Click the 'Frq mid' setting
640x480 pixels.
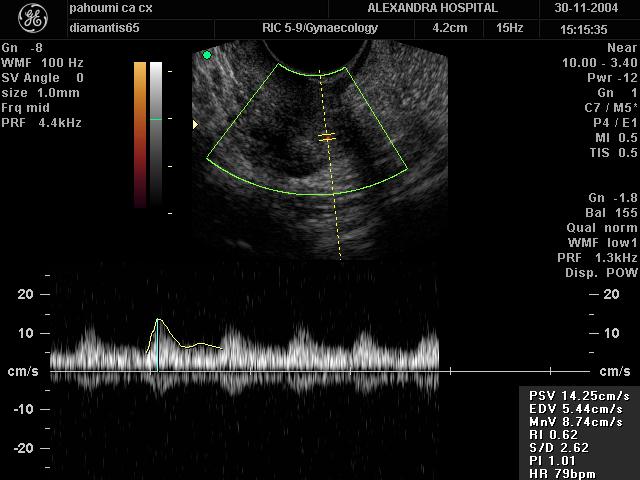(x=25, y=108)
